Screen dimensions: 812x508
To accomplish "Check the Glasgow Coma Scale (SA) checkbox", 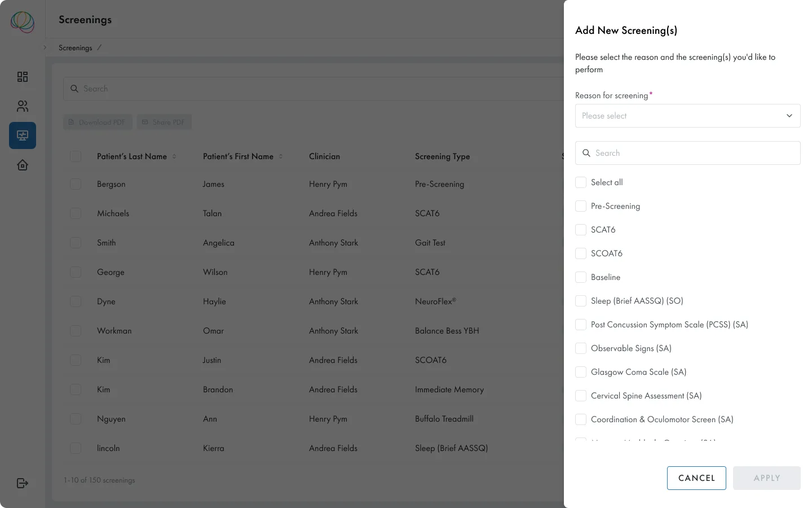I will tap(581, 372).
